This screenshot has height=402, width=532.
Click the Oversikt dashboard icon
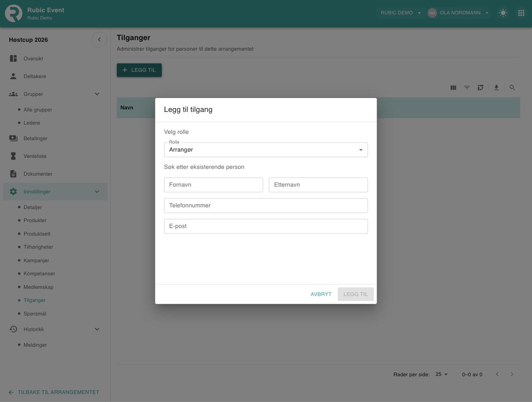14,59
